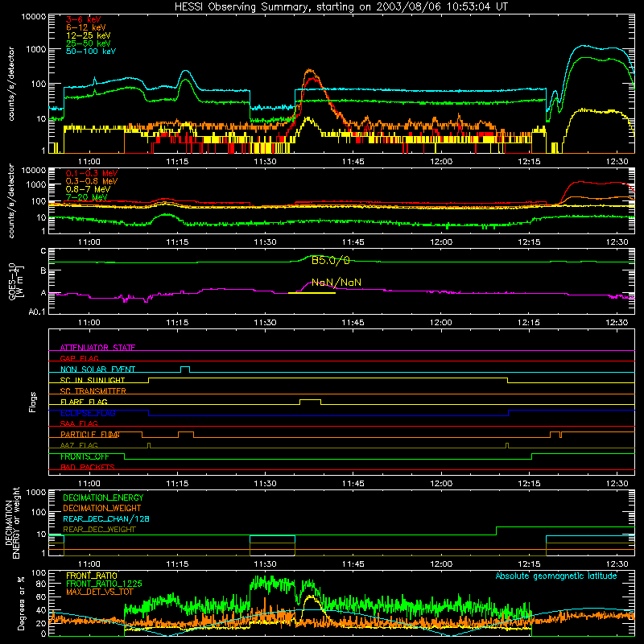Viewport: 644px width, 644px height.
Task: Select the 25-50 keV legend label
Action: pyautogui.click(x=89, y=43)
